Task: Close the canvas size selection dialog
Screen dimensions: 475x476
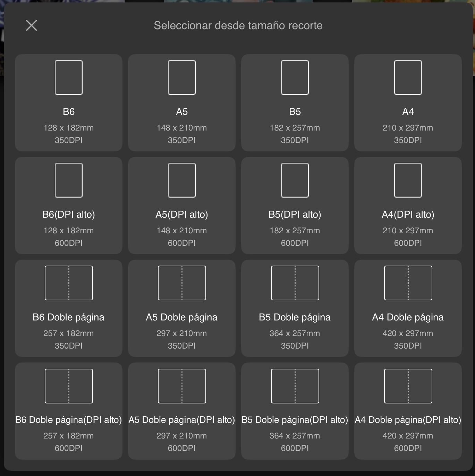Action: tap(32, 25)
